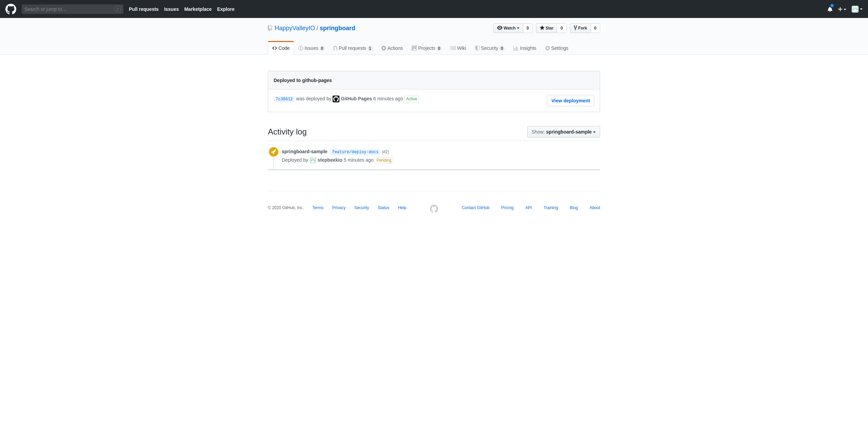
Task: Star the repository
Action: (547, 28)
